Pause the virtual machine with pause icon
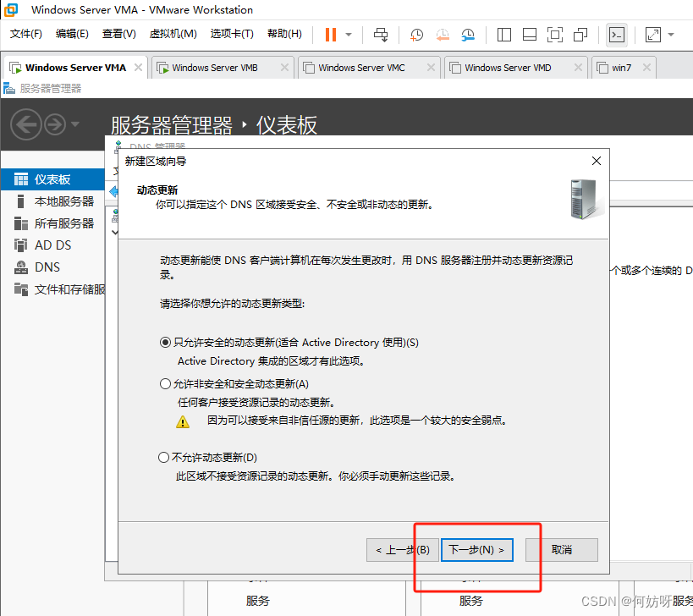 (x=331, y=34)
